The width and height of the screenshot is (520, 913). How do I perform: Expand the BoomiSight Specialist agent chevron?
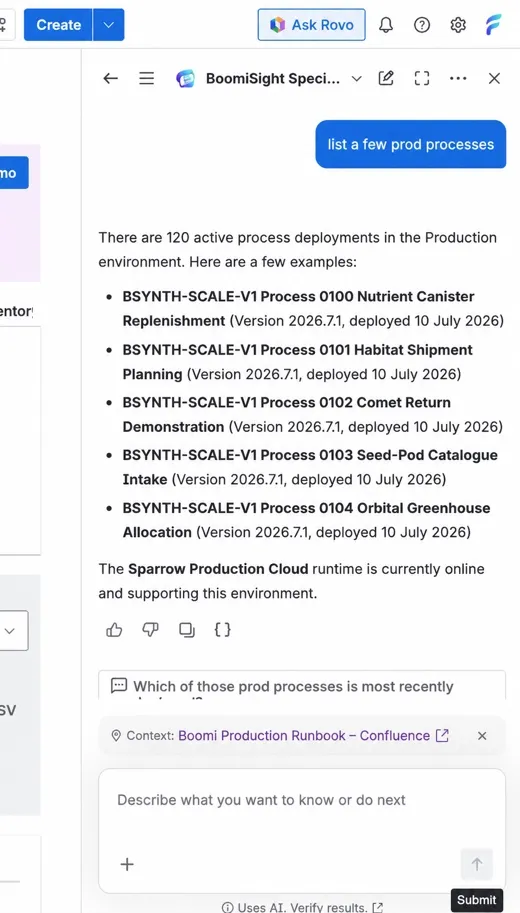(x=356, y=79)
